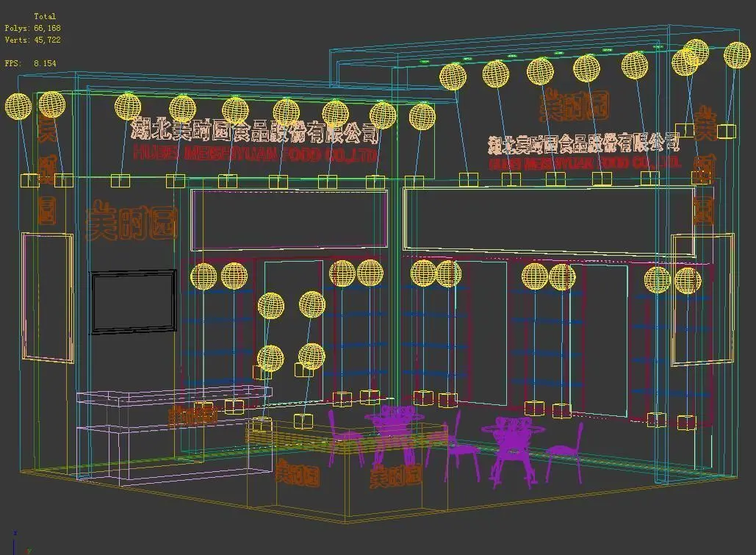Select the framed poster panel on far left wall
Screen dimensions: 756x555
[x=48, y=297]
